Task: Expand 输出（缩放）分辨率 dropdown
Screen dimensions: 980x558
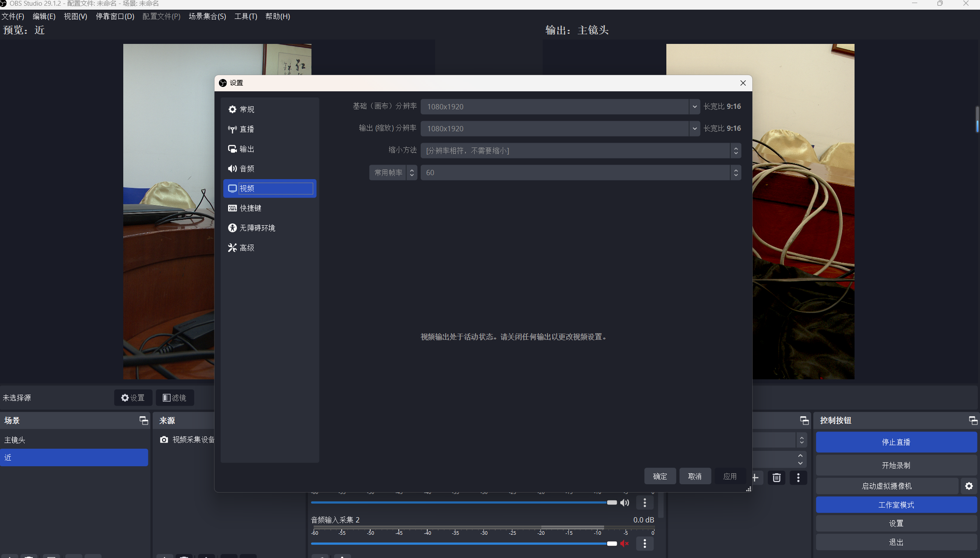Action: (694, 129)
